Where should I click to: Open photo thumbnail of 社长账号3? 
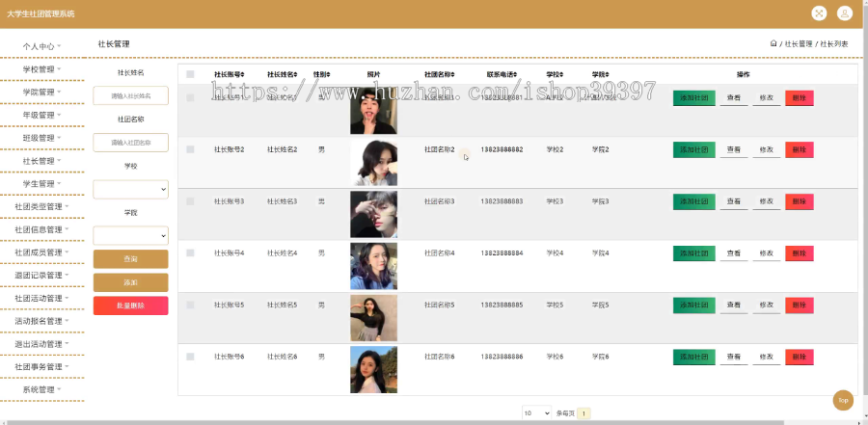coord(373,215)
